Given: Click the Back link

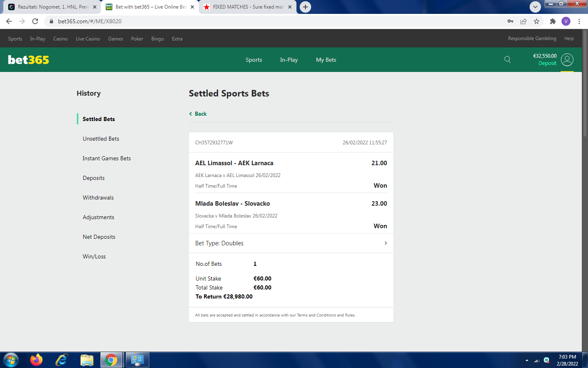Looking at the screenshot, I should click(x=200, y=114).
